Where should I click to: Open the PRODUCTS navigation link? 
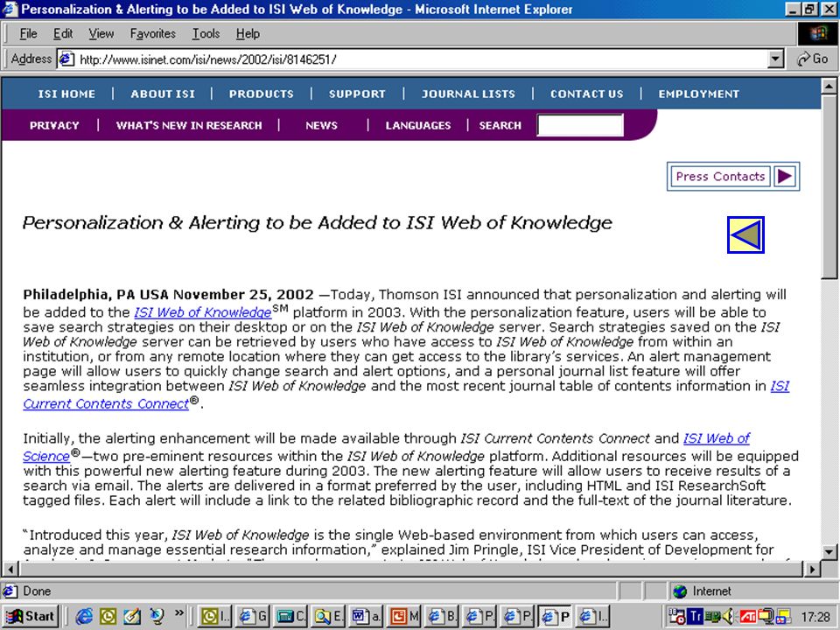point(262,94)
